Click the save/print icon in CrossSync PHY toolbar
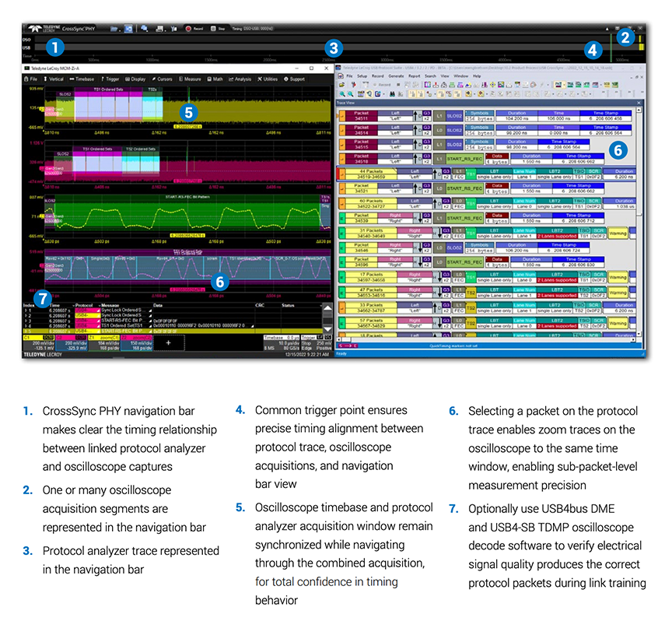The image size is (672, 635). tap(160, 29)
